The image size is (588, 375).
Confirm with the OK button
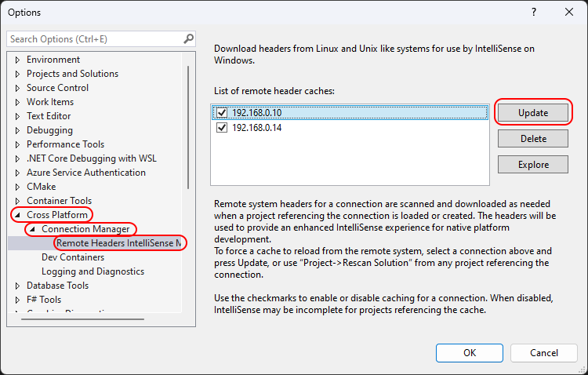tap(470, 353)
